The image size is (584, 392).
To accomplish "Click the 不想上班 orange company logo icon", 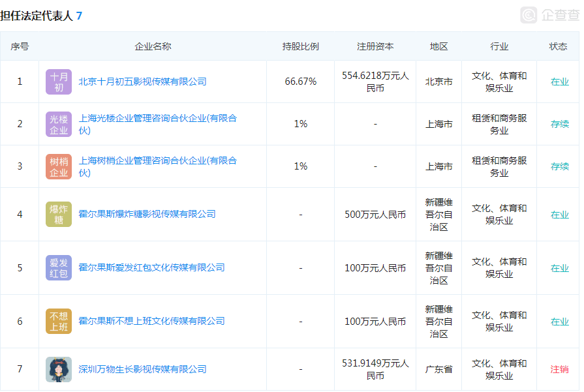I will click(59, 322).
